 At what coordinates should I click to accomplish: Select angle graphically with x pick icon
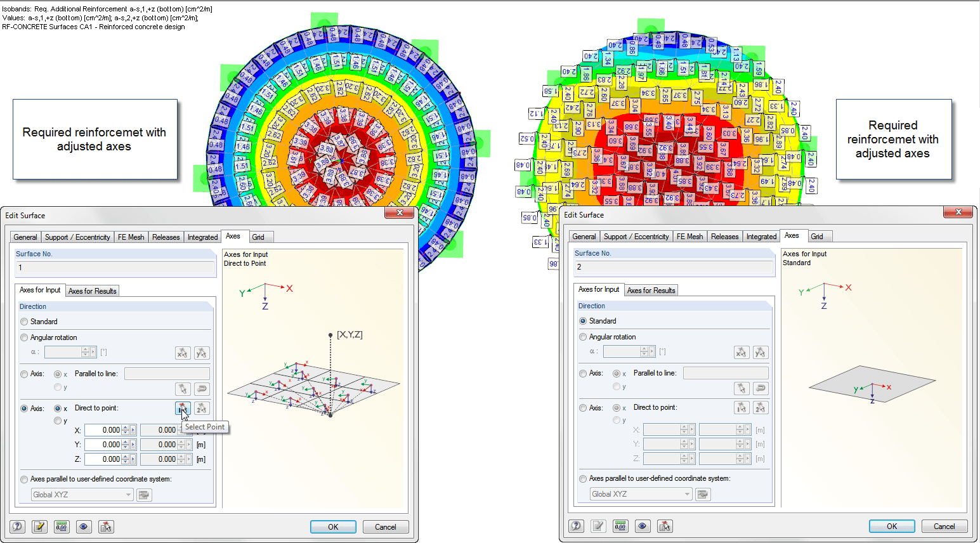183,353
